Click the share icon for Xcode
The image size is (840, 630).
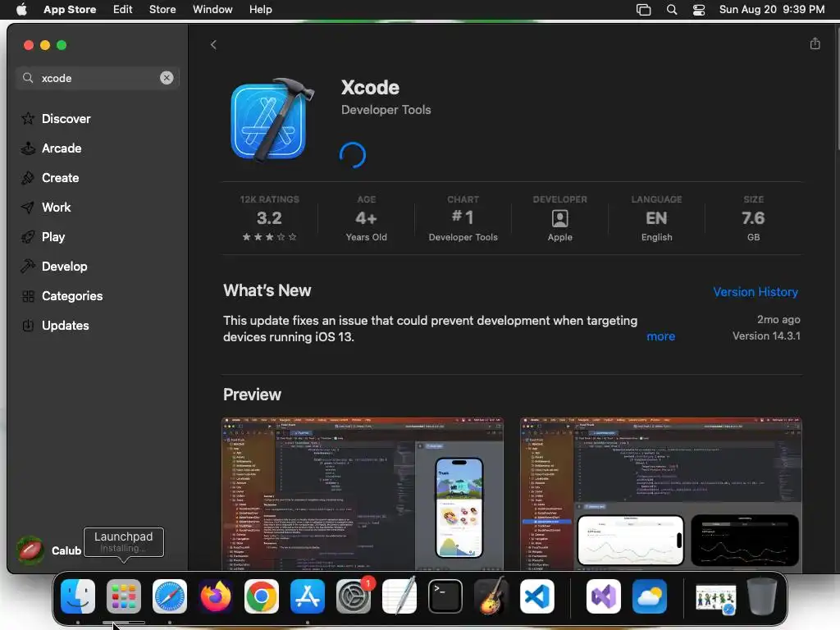pos(815,43)
